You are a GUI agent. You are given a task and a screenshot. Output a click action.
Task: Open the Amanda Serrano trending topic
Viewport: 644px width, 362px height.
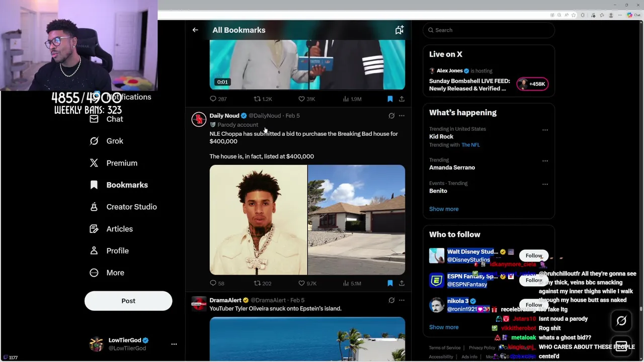pos(452,168)
